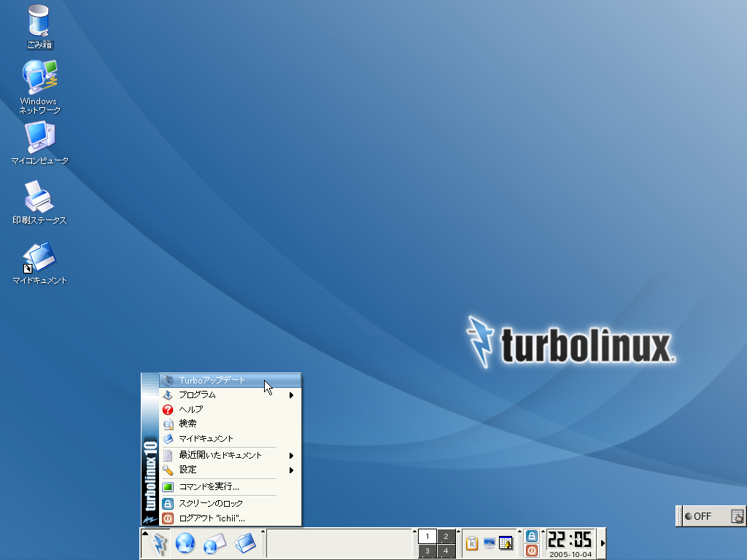Click the 22:05 digital clock
This screenshot has height=560, width=747.
coord(570,540)
